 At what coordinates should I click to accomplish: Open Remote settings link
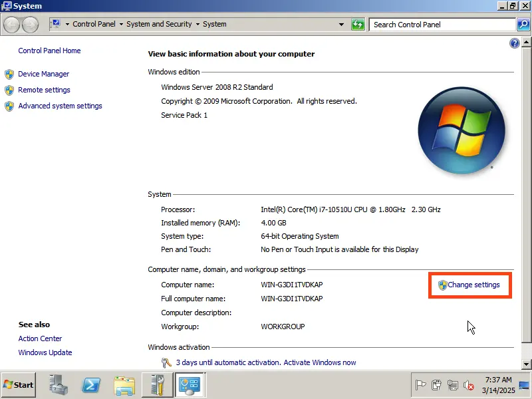click(44, 90)
